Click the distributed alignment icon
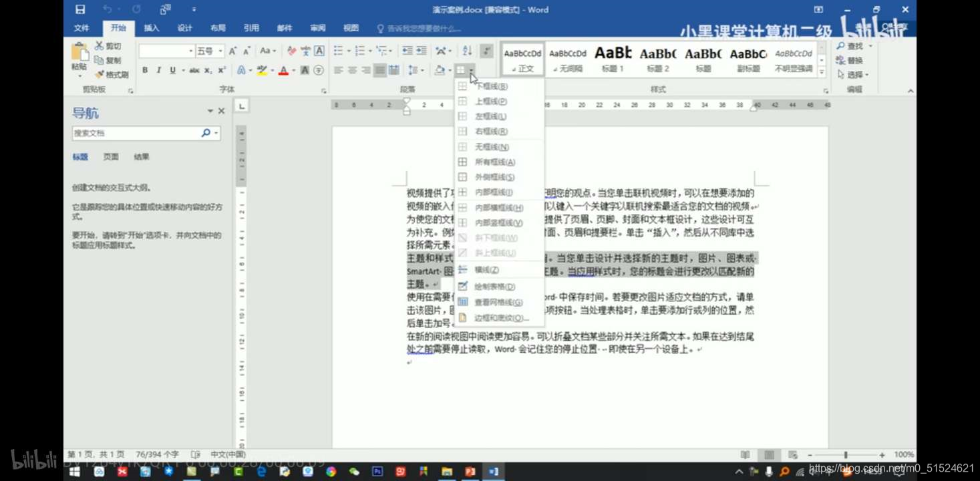This screenshot has width=980, height=481. click(x=394, y=70)
